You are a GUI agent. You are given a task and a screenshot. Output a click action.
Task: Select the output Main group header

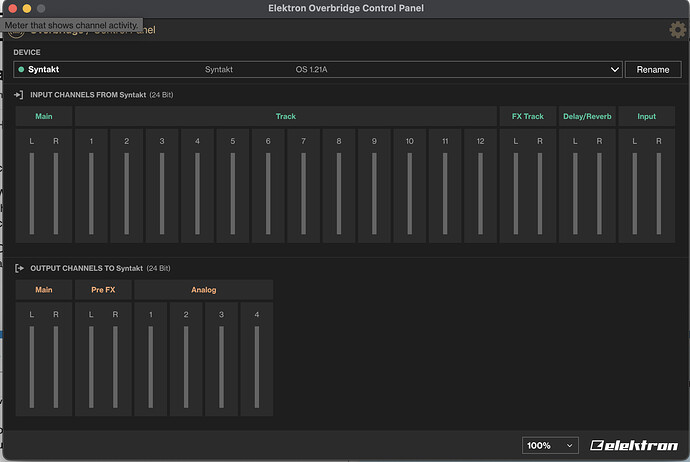point(44,290)
